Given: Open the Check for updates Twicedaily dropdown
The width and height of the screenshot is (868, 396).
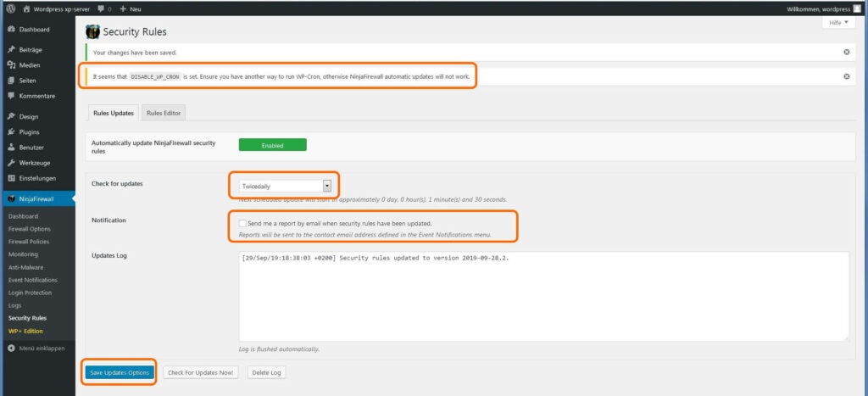Looking at the screenshot, I should (x=285, y=186).
